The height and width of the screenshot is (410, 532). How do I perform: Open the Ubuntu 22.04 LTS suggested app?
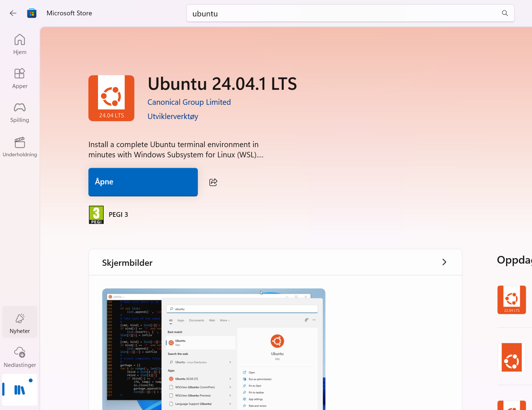pos(512,300)
